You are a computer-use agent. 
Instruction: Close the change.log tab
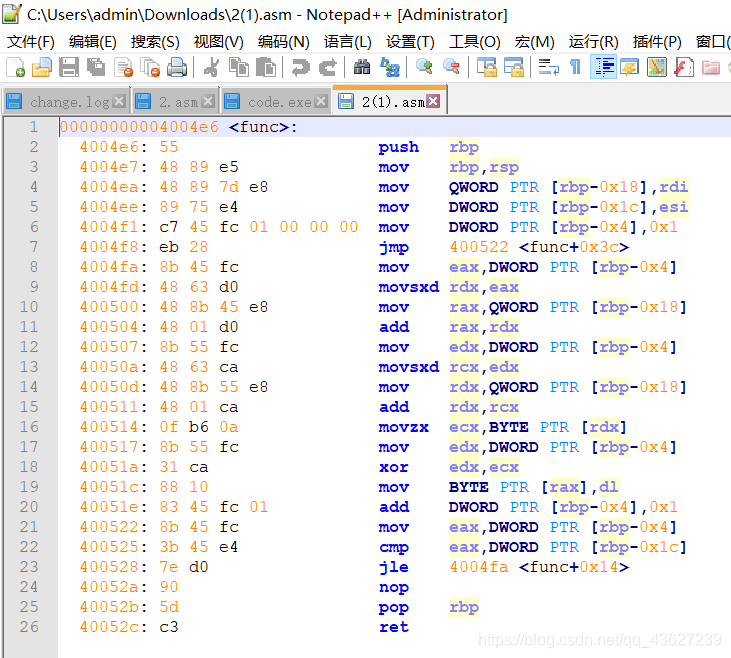click(120, 101)
